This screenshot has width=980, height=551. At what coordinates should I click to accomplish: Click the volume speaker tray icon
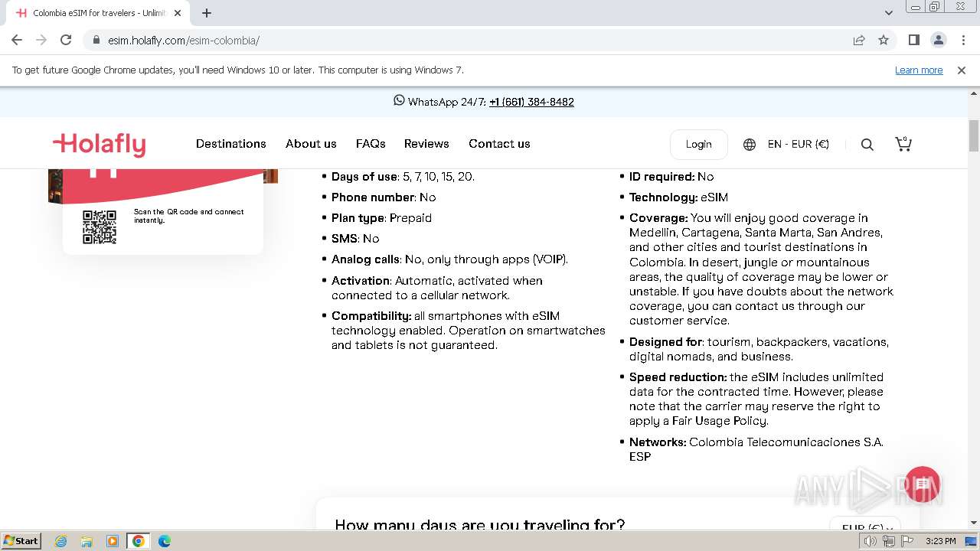pos(871,541)
